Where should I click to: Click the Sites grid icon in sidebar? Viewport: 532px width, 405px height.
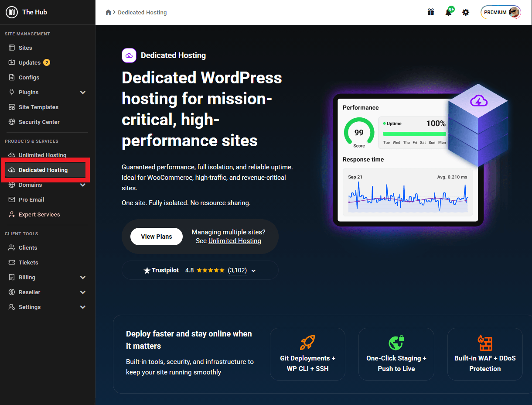click(12, 48)
